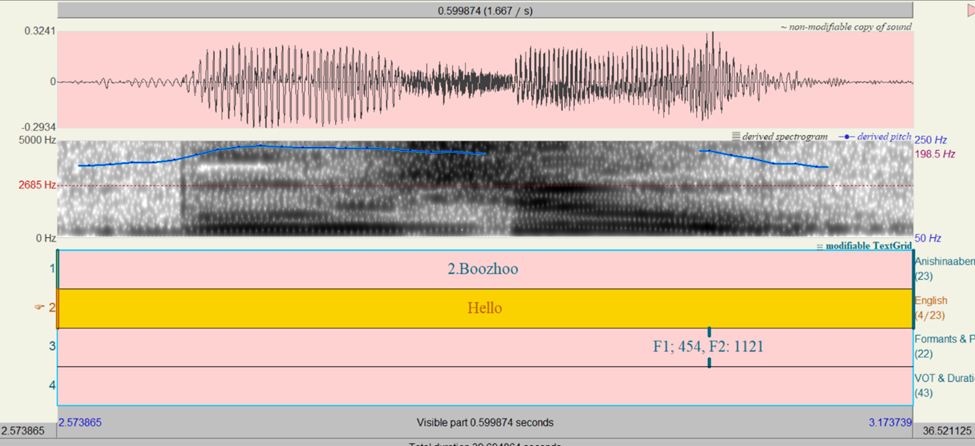Click the right bottom bar showing 36.521125

[x=945, y=430]
